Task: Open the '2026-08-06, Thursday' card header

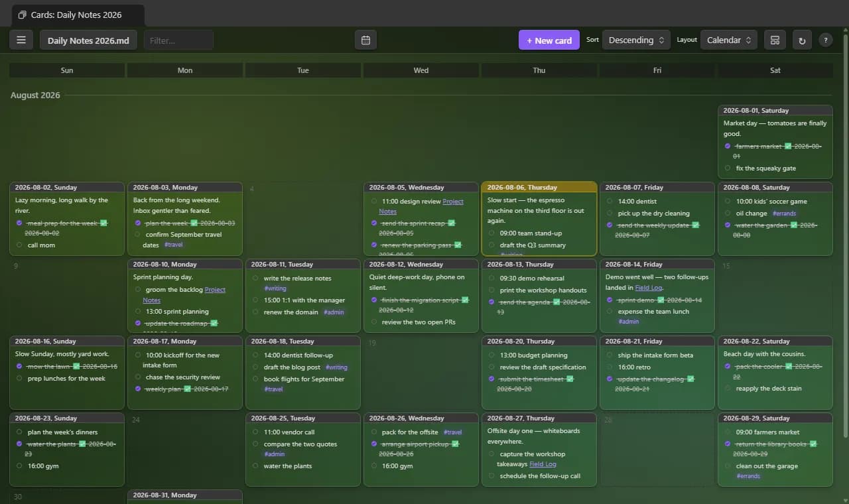Action: pos(539,188)
